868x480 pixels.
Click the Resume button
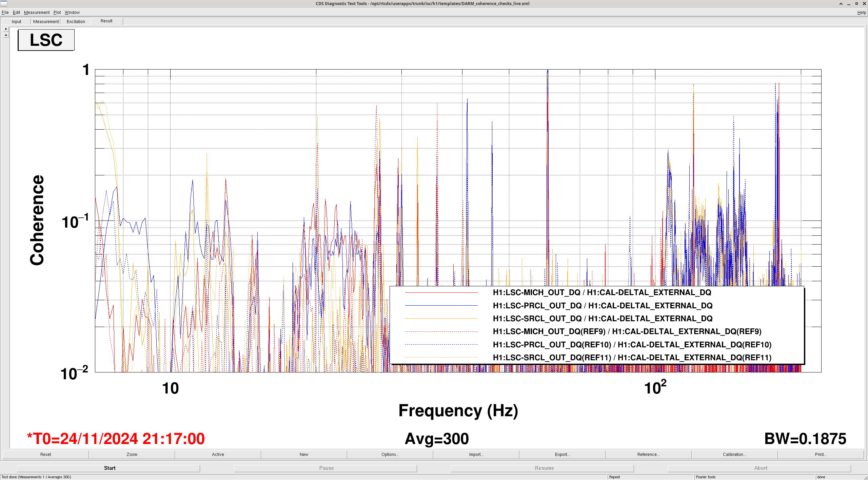(542, 468)
